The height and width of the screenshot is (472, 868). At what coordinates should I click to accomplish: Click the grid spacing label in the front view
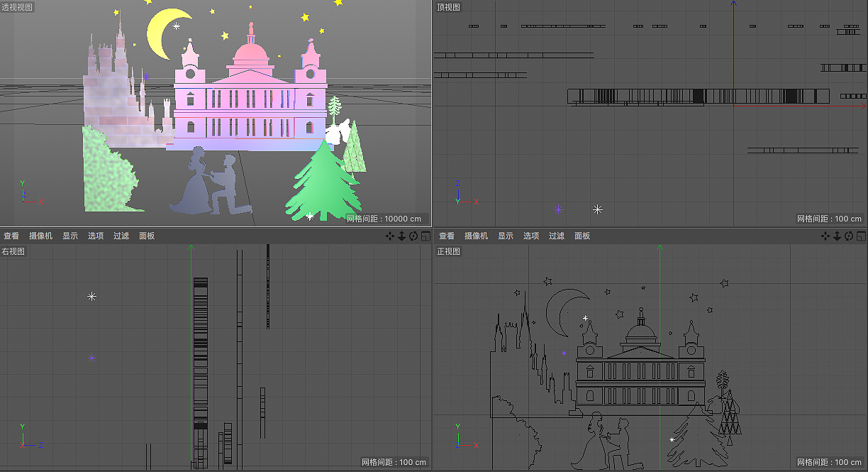click(829, 462)
